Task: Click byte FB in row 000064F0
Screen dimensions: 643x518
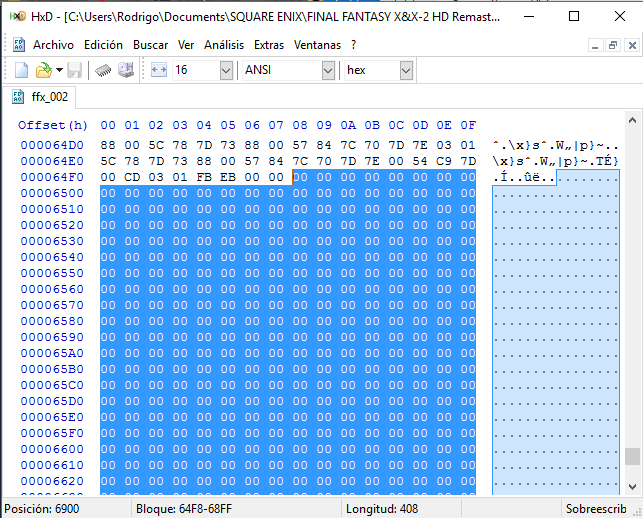Action: 204,177
